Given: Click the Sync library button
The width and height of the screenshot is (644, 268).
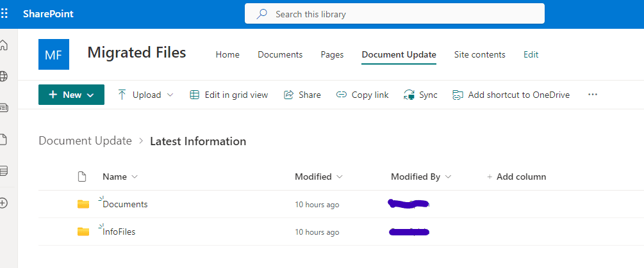Looking at the screenshot, I should pyautogui.click(x=420, y=95).
